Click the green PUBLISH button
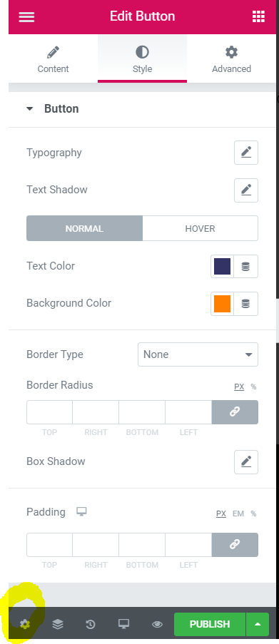 pyautogui.click(x=210, y=624)
